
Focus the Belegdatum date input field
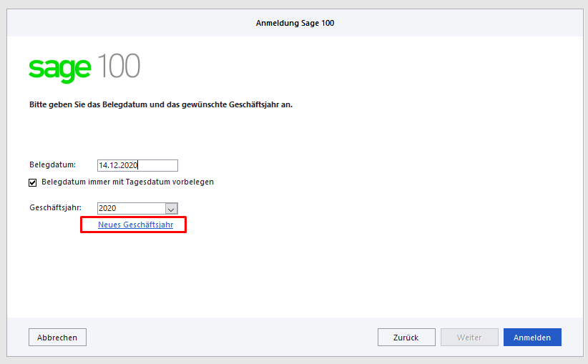(x=137, y=165)
